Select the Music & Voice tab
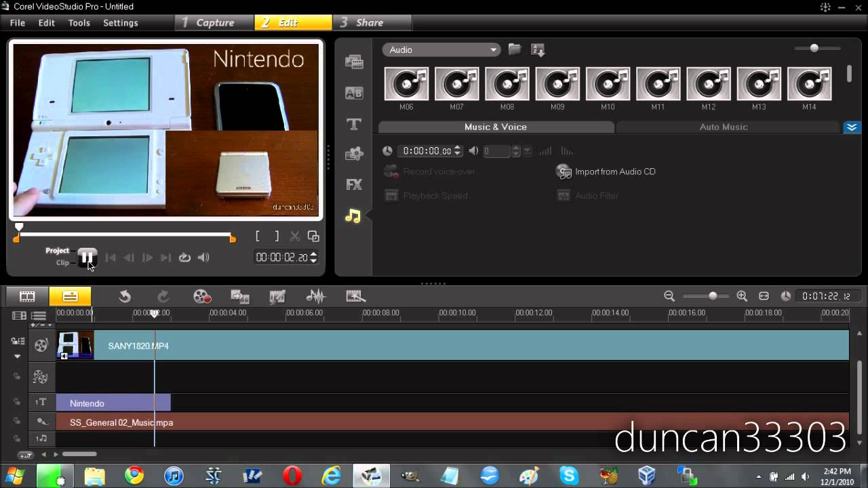Image resolution: width=868 pixels, height=488 pixels. pyautogui.click(x=495, y=127)
